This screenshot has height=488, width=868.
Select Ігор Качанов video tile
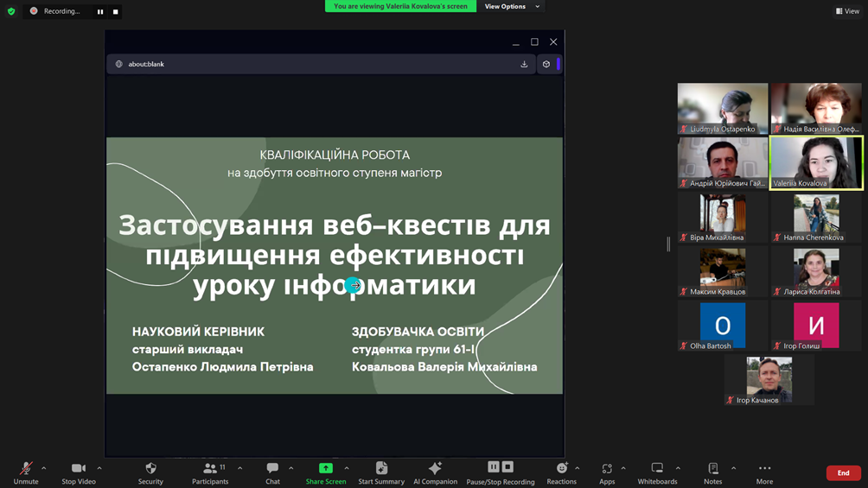769,379
